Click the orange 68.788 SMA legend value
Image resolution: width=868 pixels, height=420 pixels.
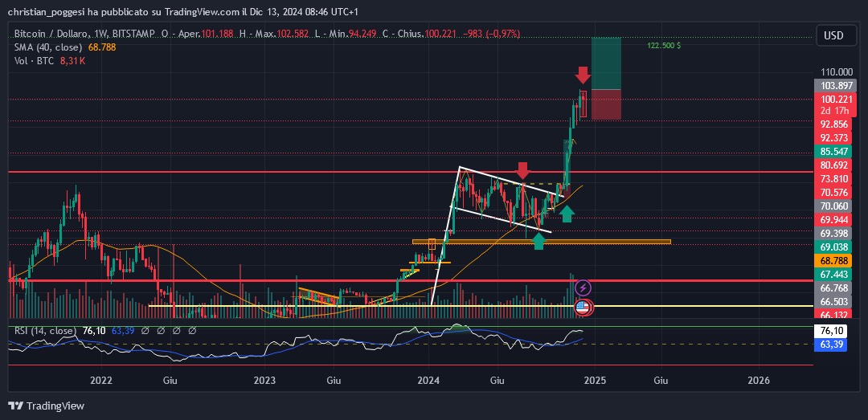[102, 47]
